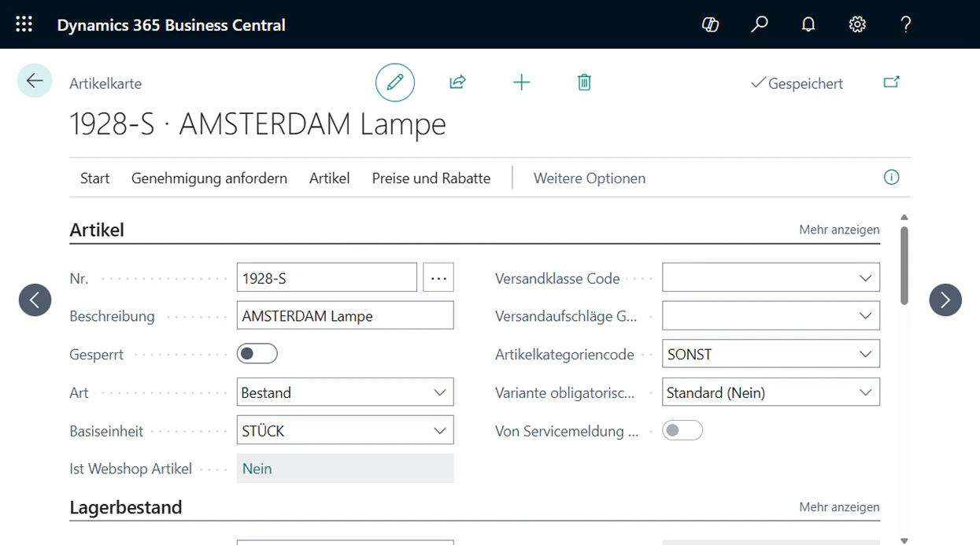
Task: Click the Gespeichert status indicator
Action: [x=797, y=83]
